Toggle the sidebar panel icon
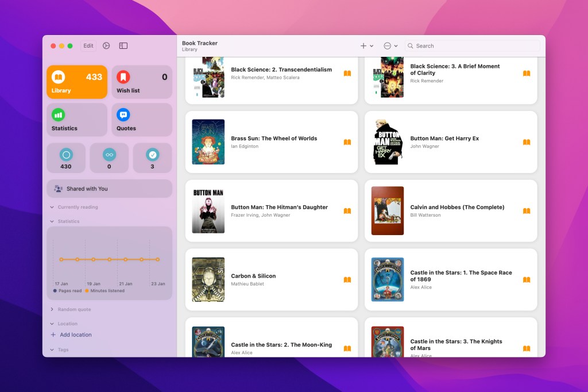 click(x=123, y=46)
